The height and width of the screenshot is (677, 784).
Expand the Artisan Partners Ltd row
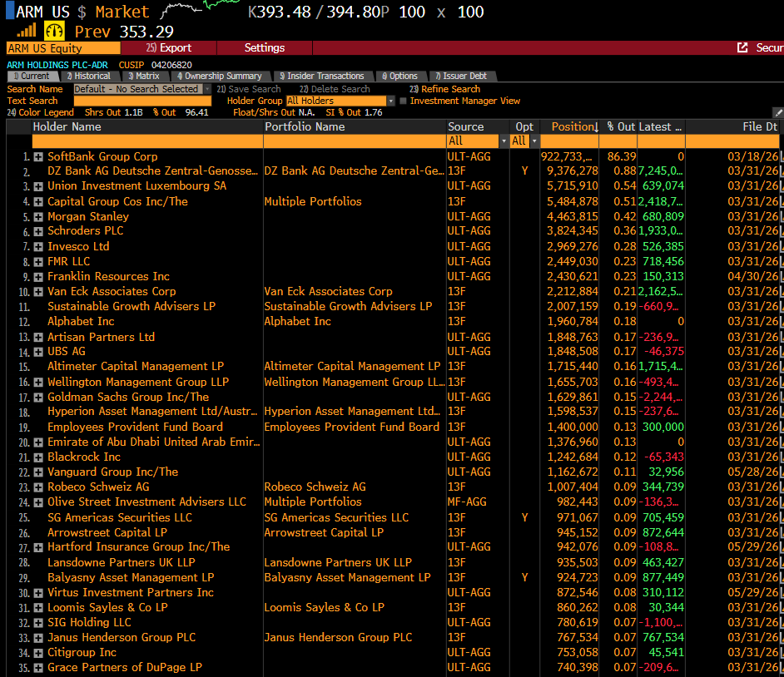pyautogui.click(x=38, y=337)
